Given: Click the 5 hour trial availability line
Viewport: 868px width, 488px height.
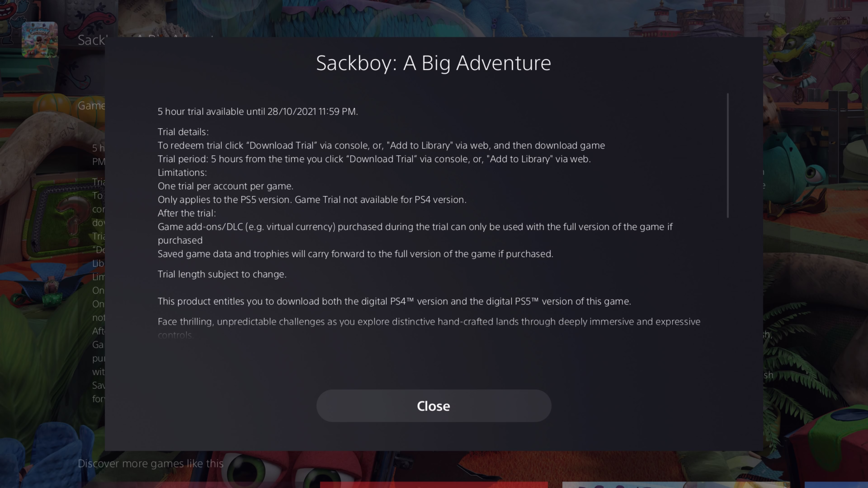Looking at the screenshot, I should [258, 111].
